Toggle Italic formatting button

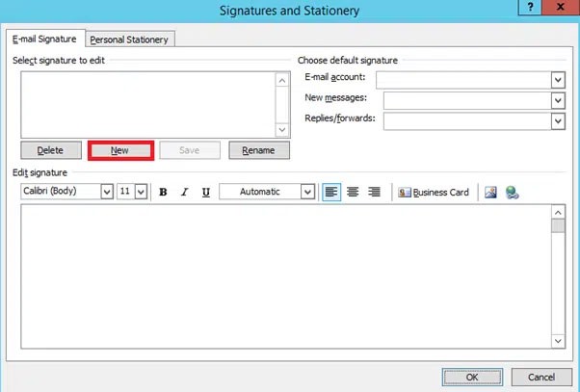tap(184, 193)
